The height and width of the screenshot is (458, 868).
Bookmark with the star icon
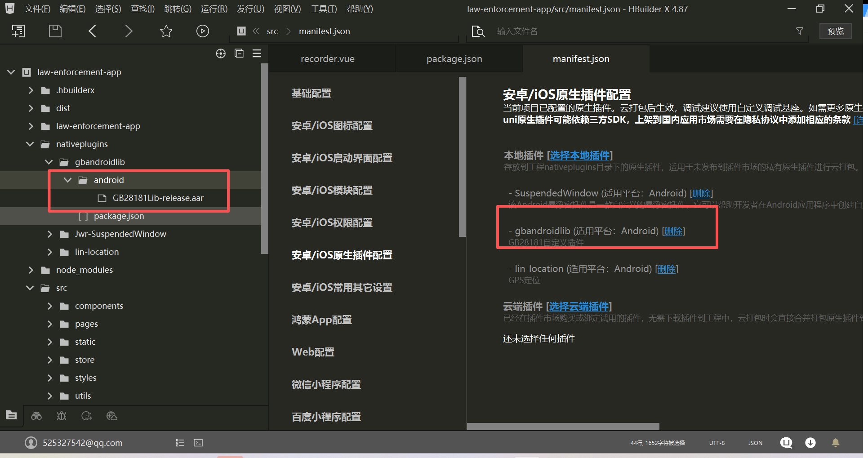pos(166,31)
